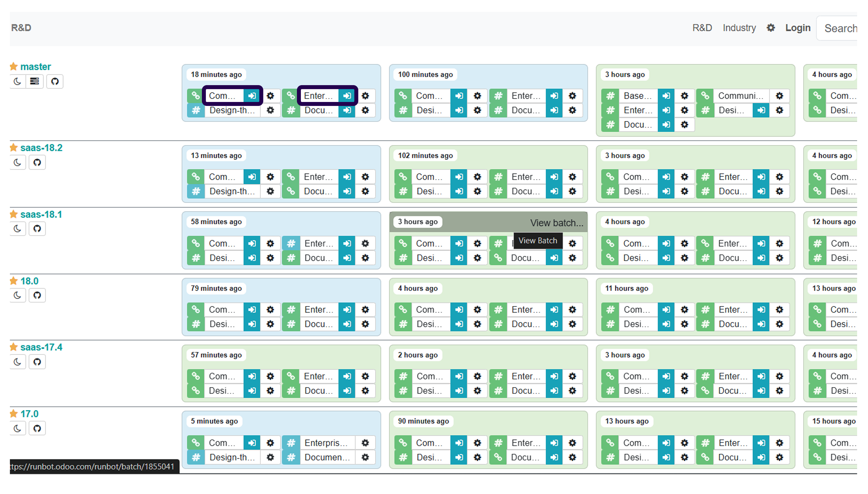Click the '18 minutes ago' label in master

[216, 75]
